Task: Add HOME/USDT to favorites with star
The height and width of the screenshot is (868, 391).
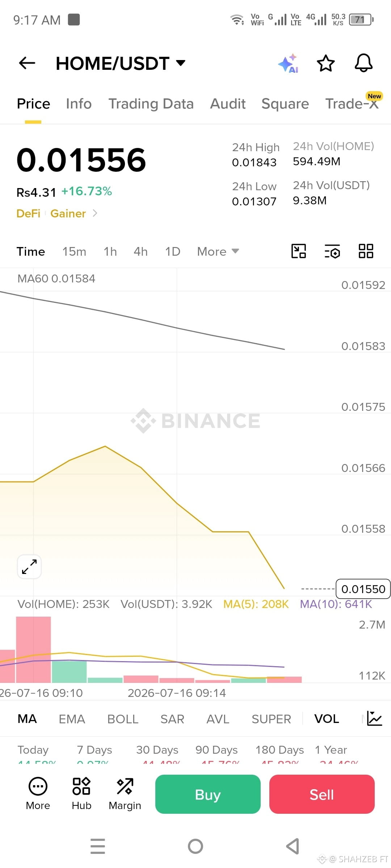Action: (x=325, y=63)
